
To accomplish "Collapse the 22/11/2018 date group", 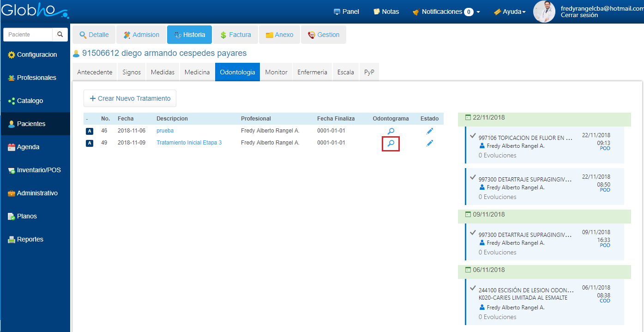I will click(x=468, y=118).
